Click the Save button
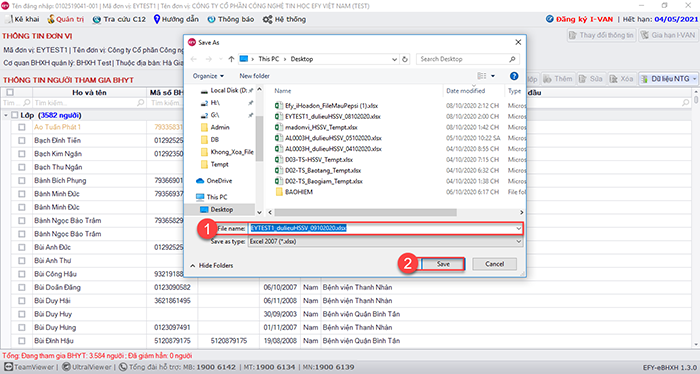Viewport: 700px width, 374px height. click(x=443, y=264)
